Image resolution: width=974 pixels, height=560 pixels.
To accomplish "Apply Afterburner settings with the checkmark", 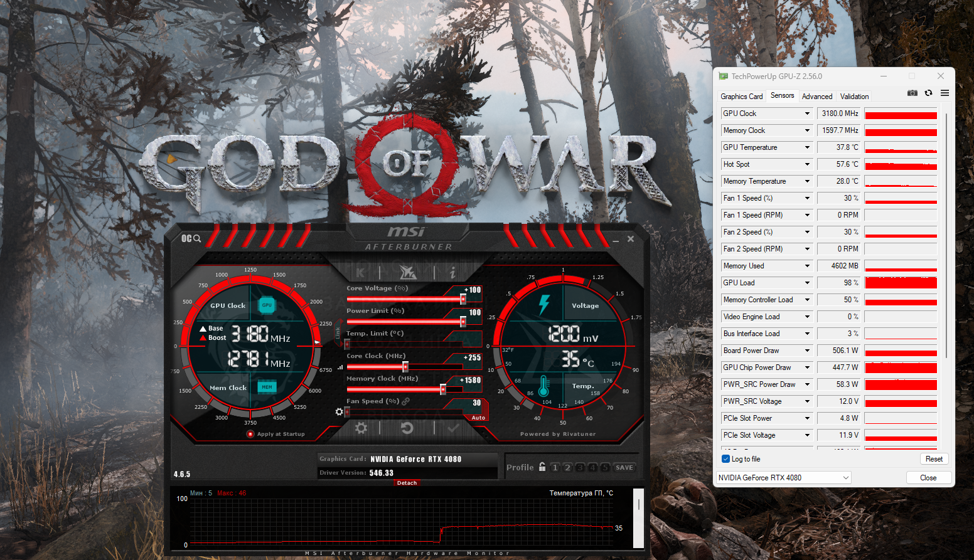I will pos(454,428).
